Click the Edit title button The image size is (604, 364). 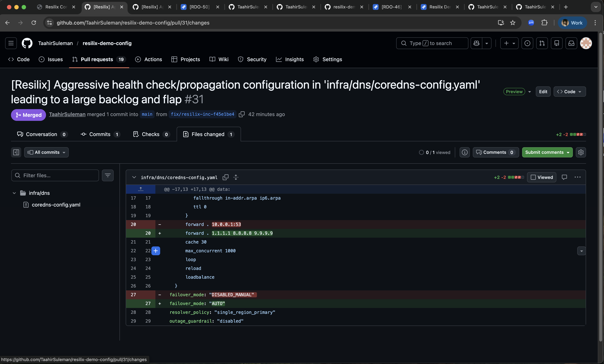point(543,92)
